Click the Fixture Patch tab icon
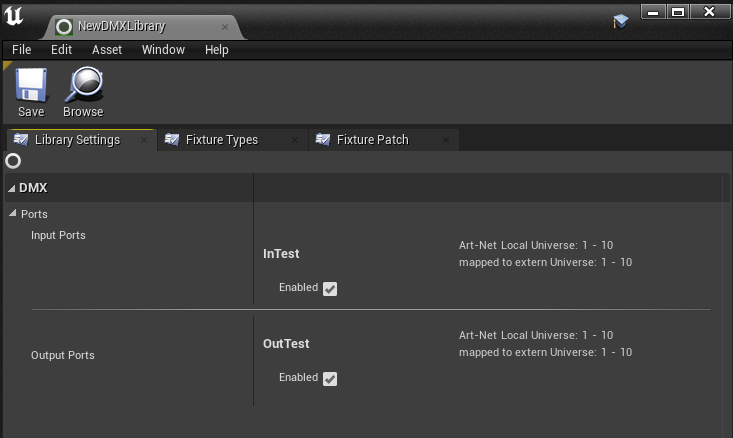The image size is (733, 438). click(323, 140)
